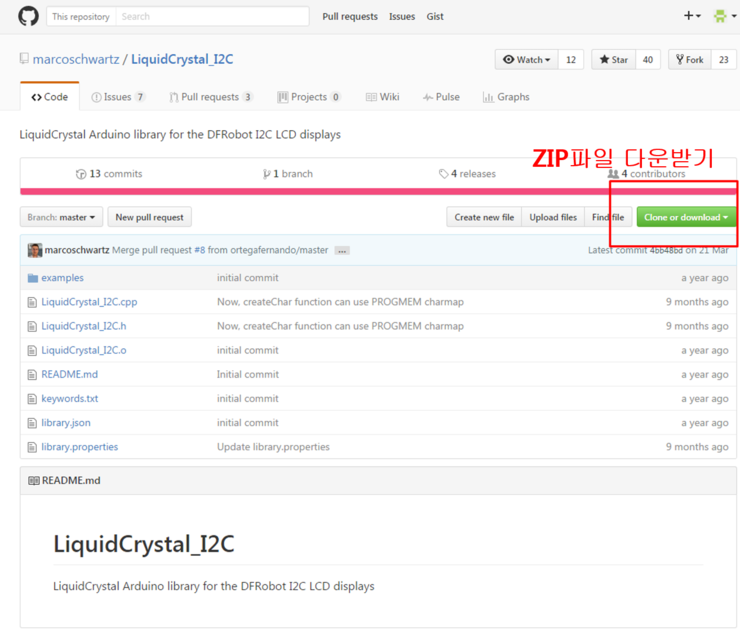Open latest commit 4bb48bd link
The height and width of the screenshot is (634, 740).
coord(665,250)
